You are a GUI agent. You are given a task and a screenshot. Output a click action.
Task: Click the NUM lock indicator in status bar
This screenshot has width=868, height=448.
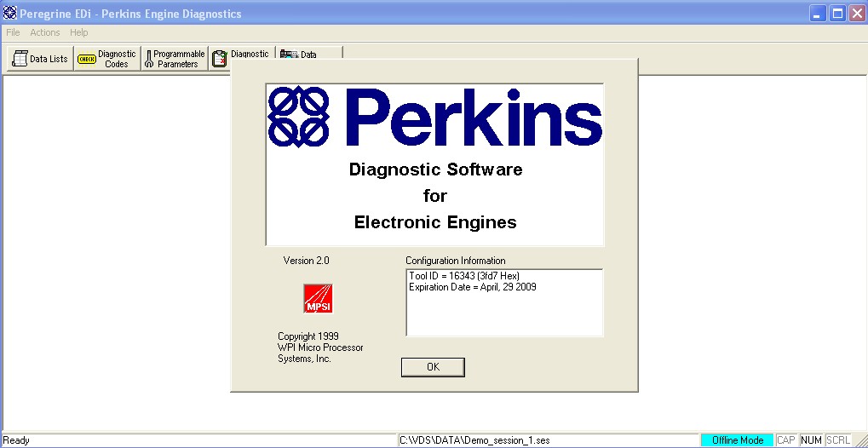pyautogui.click(x=811, y=440)
